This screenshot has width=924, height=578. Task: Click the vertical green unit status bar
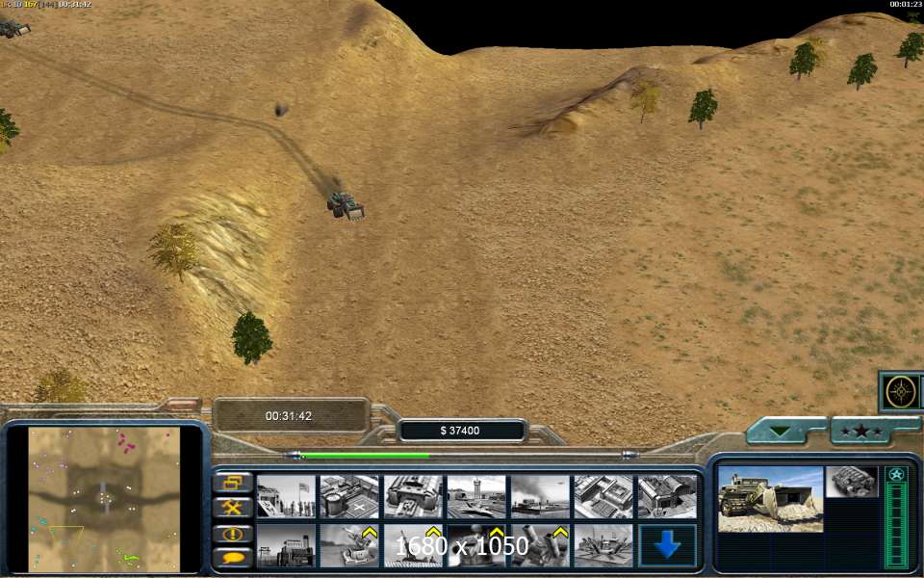pyautogui.click(x=896, y=525)
